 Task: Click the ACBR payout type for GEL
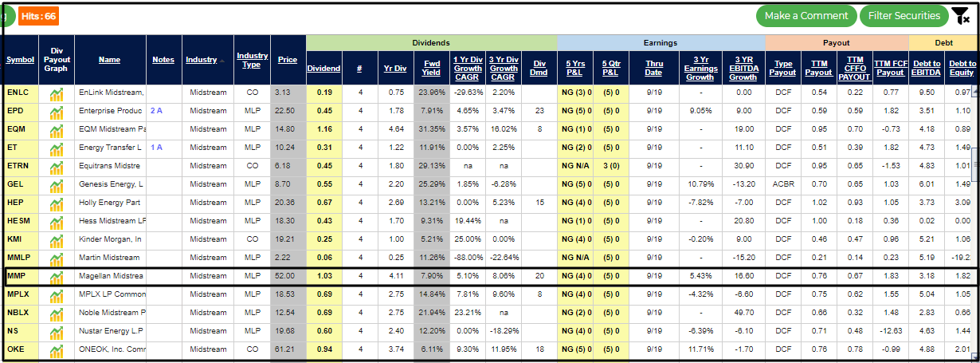click(x=785, y=185)
